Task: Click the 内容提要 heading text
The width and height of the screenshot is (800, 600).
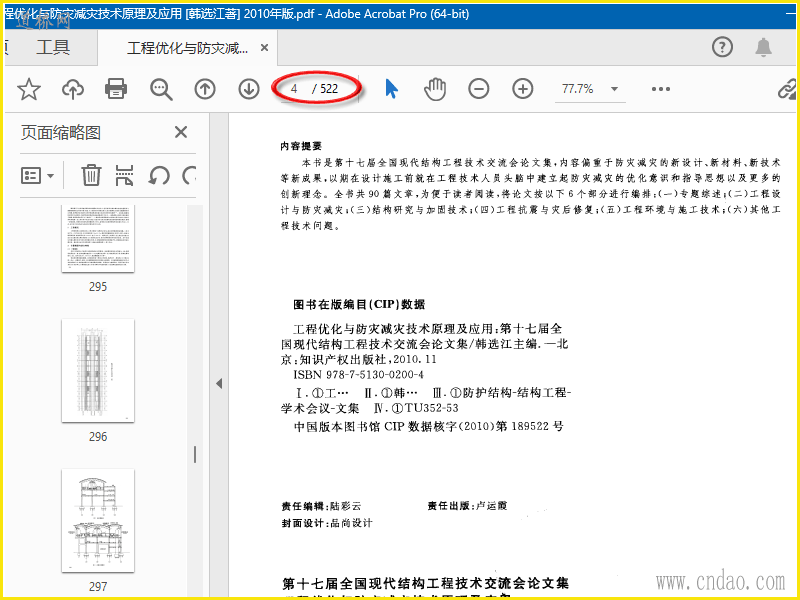Action: (x=301, y=146)
